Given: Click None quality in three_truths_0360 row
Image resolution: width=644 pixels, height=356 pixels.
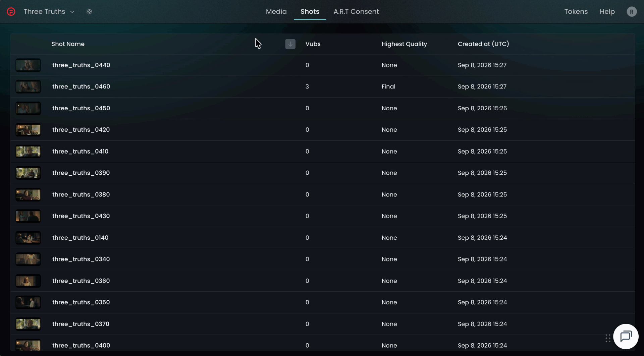Looking at the screenshot, I should pos(389,281).
